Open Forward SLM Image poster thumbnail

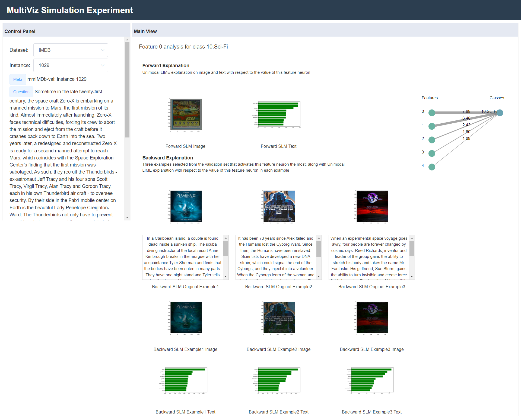pos(186,115)
